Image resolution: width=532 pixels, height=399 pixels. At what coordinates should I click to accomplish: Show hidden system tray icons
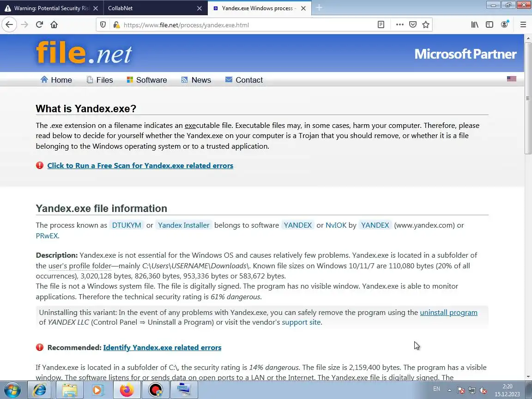(x=449, y=390)
